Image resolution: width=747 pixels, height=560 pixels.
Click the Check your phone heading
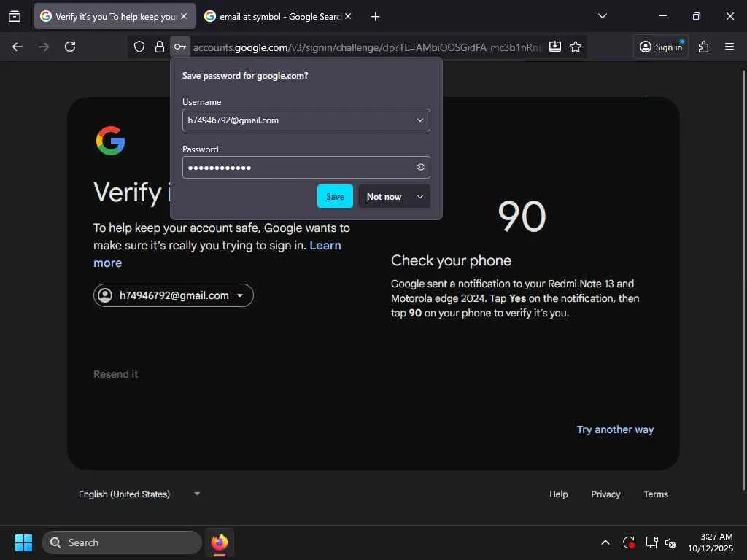(x=451, y=260)
